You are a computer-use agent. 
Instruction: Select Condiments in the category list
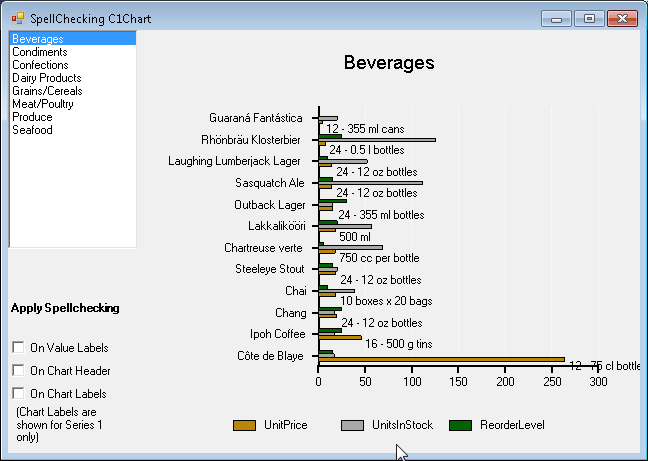pos(40,52)
